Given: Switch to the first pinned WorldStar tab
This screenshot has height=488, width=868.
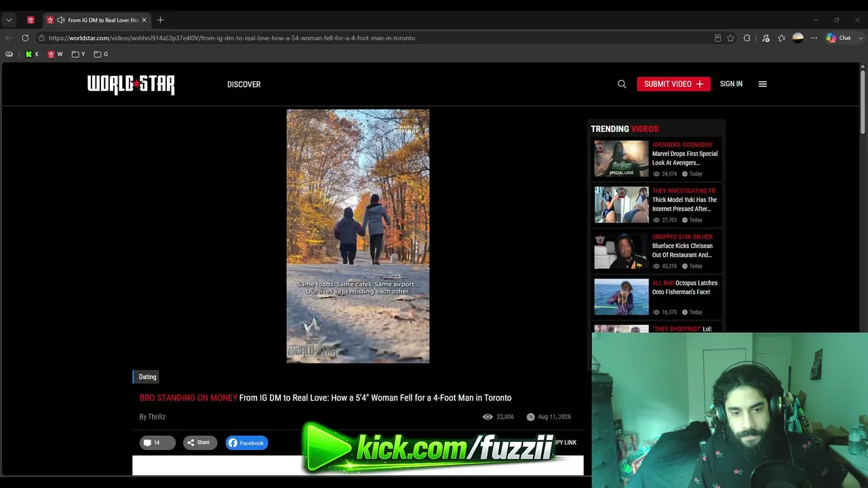Looking at the screenshot, I should (31, 20).
